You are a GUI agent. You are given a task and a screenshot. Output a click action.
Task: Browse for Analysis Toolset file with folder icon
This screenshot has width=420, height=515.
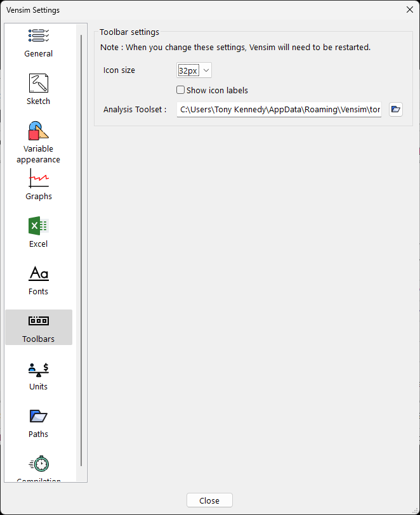pos(396,109)
